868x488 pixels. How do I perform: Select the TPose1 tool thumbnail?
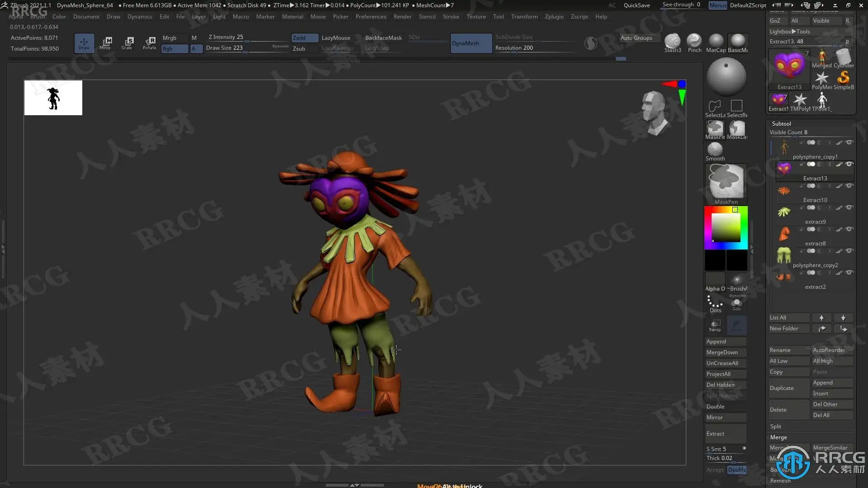pyautogui.click(x=822, y=102)
